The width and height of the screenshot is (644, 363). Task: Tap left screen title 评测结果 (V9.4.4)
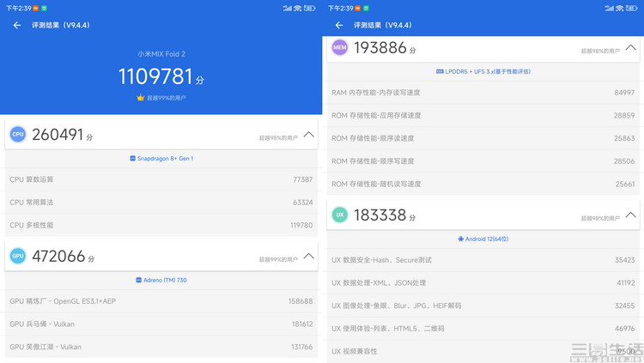61,26
